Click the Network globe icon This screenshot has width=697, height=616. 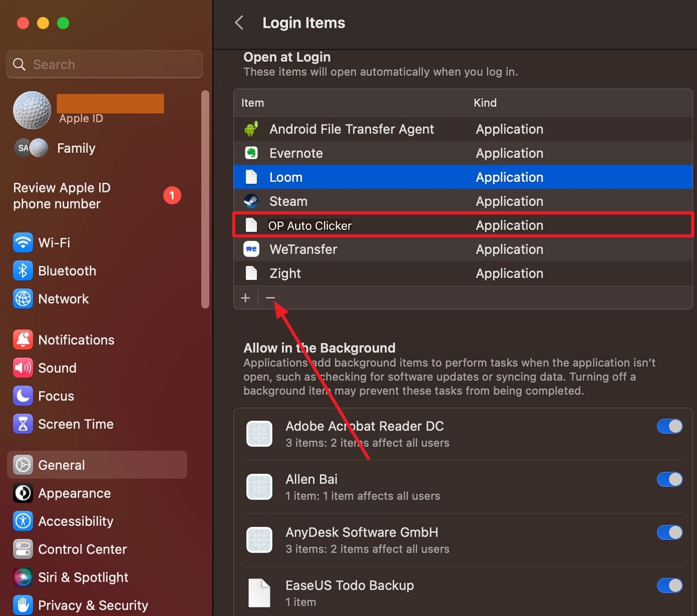(23, 299)
